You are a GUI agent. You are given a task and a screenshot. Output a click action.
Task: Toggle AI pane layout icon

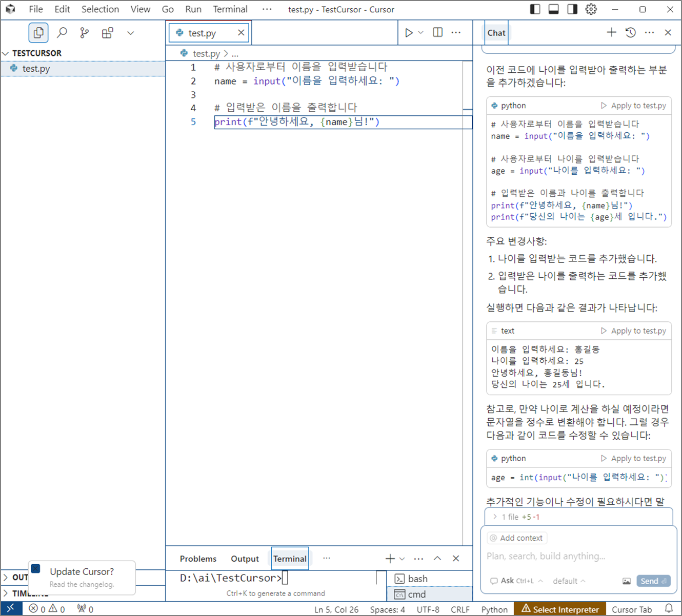pos(572,9)
